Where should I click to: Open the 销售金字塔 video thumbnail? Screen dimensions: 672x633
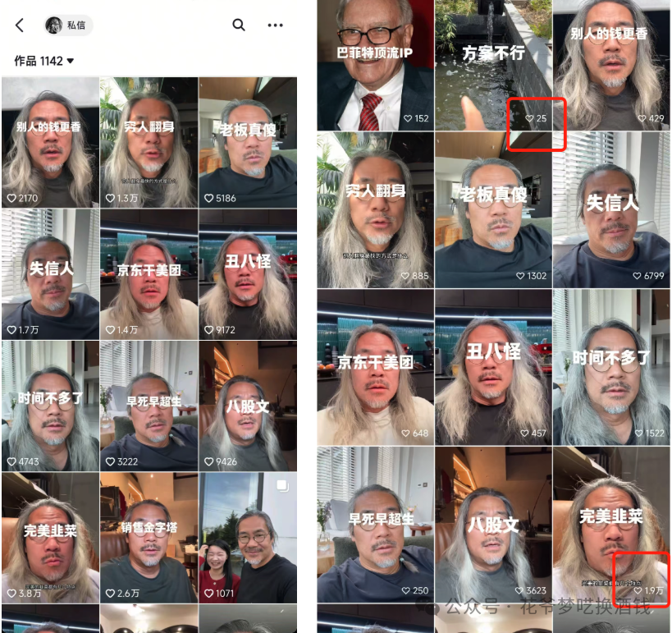click(149, 538)
